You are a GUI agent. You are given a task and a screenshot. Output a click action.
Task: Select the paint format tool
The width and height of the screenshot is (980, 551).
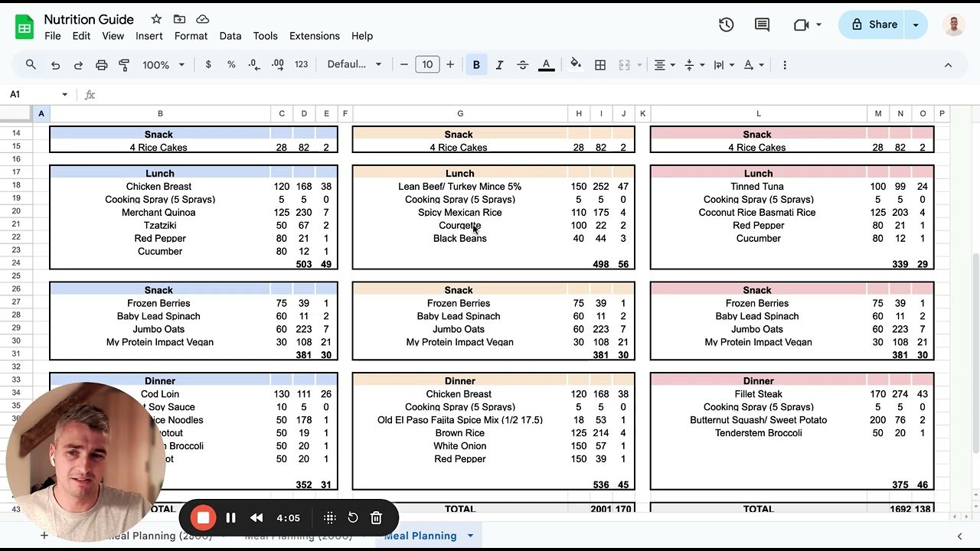[x=124, y=65]
